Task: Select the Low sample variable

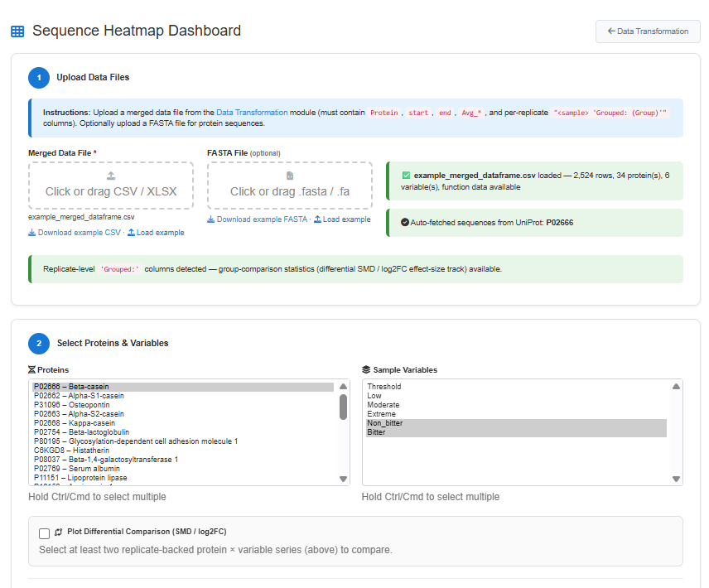Action: [x=516, y=396]
